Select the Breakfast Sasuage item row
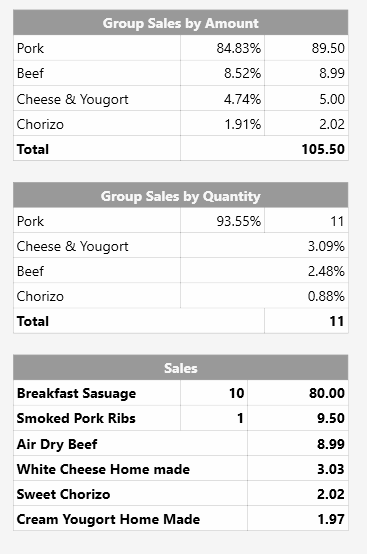Viewport: 367px width, 554px height. (x=181, y=393)
